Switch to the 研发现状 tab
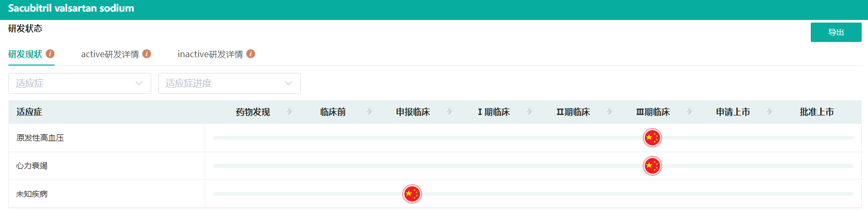Screen dimensions: 868x212 tap(25, 54)
